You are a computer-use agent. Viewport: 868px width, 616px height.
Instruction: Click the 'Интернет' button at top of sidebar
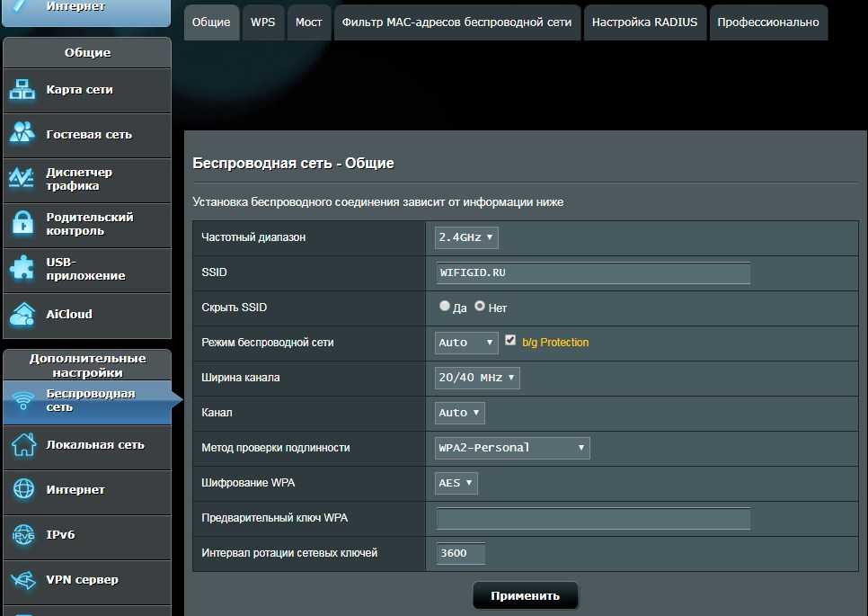click(87, 13)
